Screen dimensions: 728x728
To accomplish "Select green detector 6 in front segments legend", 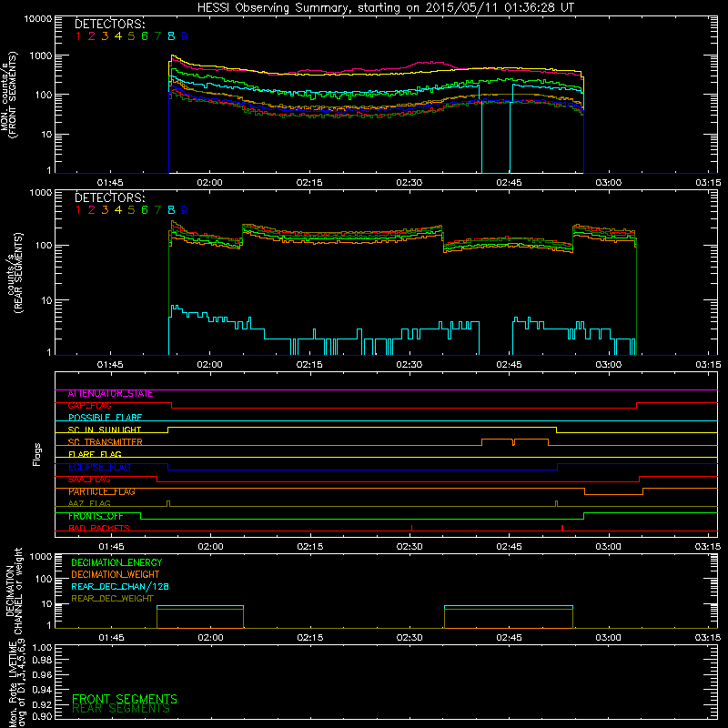I will 145,36.
